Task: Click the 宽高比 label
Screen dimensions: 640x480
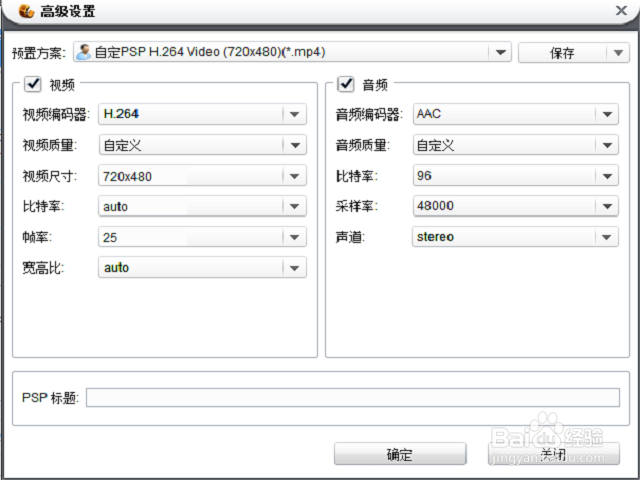Action: pos(43,268)
